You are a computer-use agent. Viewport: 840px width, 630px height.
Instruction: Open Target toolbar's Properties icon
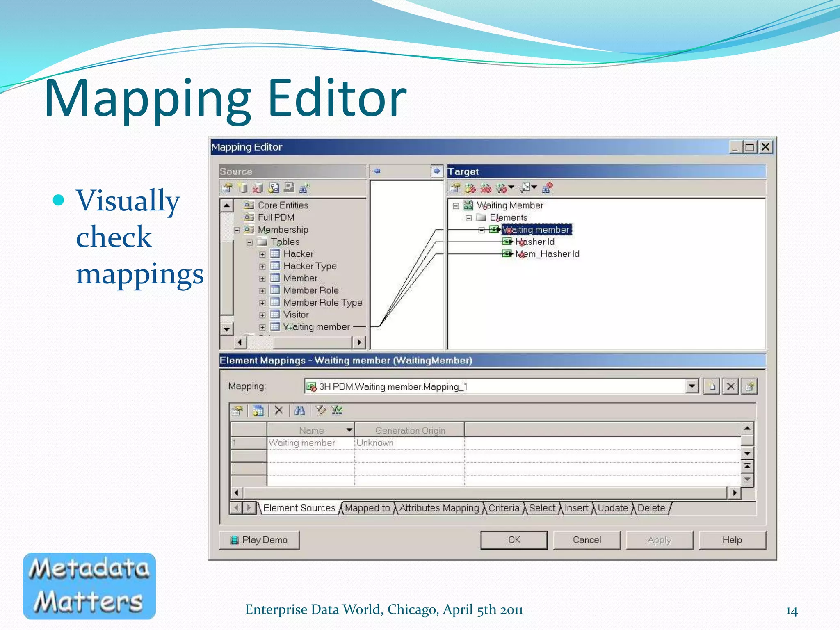[454, 188]
